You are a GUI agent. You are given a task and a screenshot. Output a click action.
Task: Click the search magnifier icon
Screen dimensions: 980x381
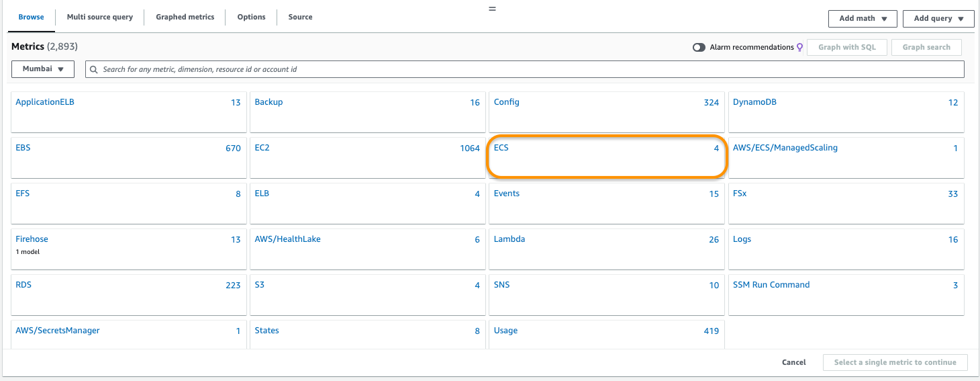(94, 69)
